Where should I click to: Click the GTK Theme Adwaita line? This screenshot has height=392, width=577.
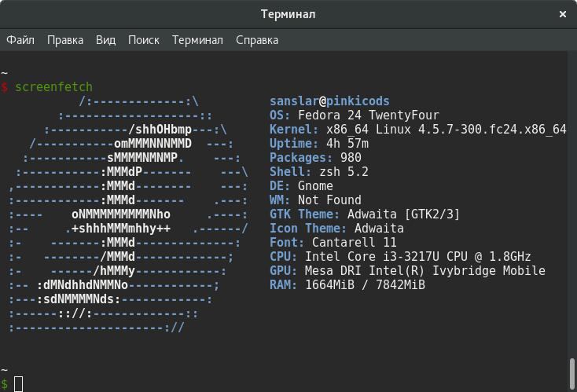pyautogui.click(x=365, y=214)
